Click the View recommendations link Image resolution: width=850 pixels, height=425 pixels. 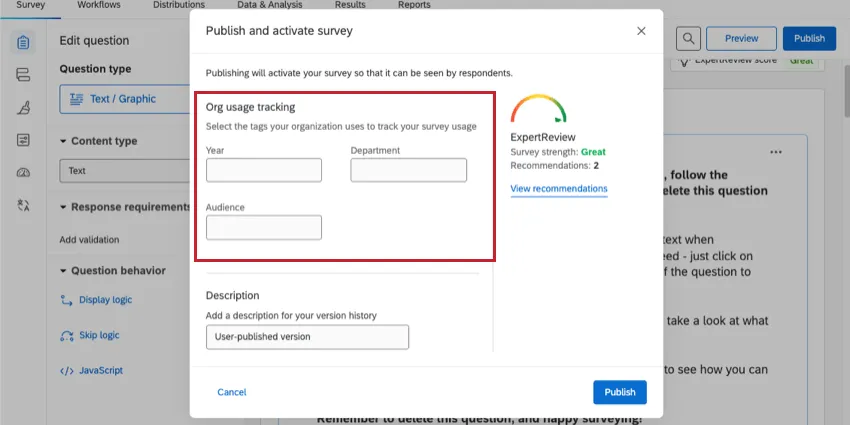tap(559, 189)
